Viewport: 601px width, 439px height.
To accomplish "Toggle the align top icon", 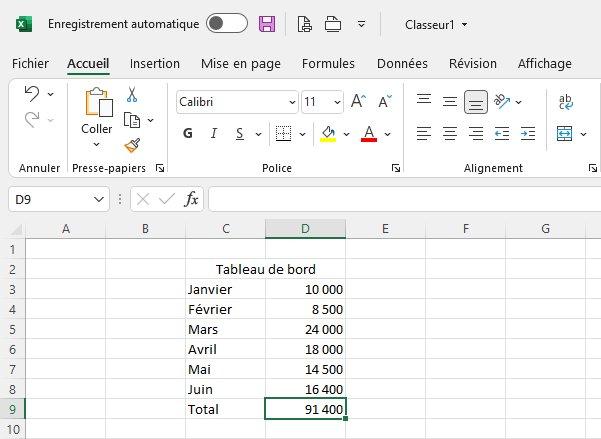I will pos(424,99).
